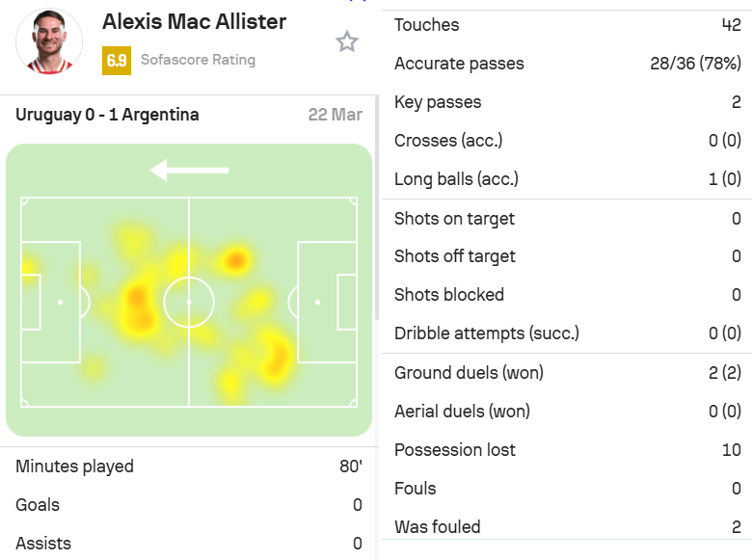
Task: Select the Possession lost row
Action: pyautogui.click(x=567, y=450)
